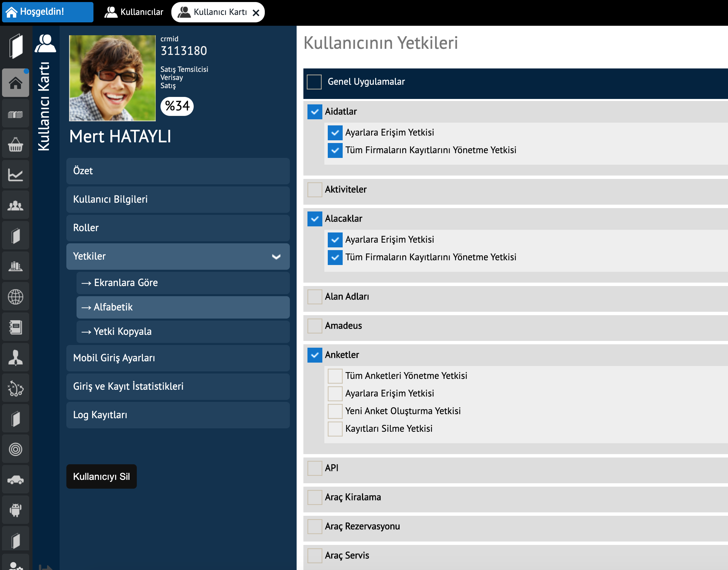Open the globe sidebar icon
Image resolution: width=728 pixels, height=570 pixels.
(x=16, y=297)
